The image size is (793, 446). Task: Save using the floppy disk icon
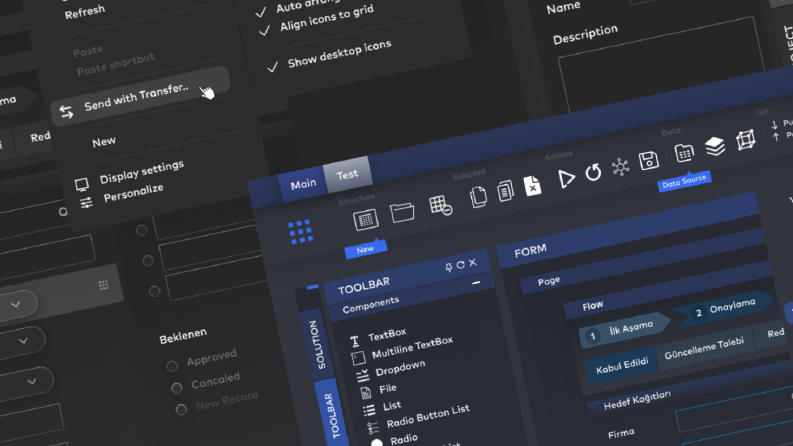[648, 161]
